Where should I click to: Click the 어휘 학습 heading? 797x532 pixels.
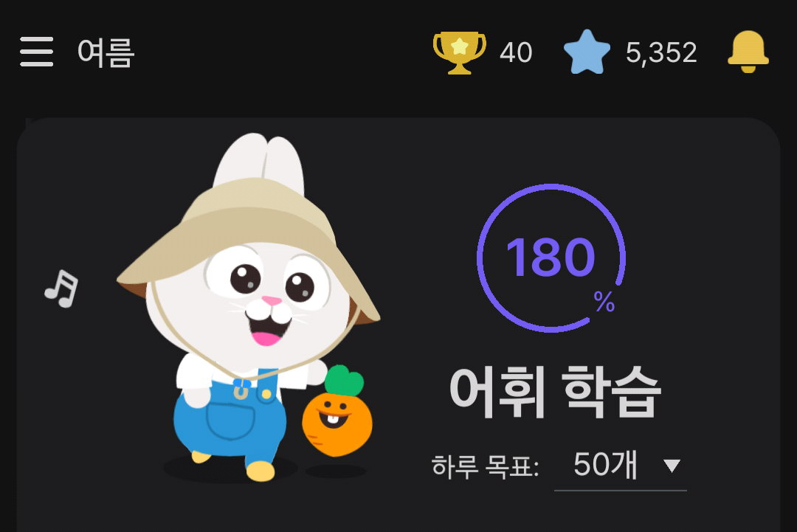point(556,391)
